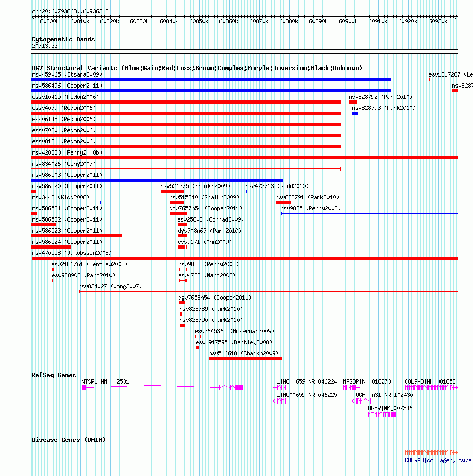This screenshot has height=476, width=473.
Task: Click the COL9A3|NM_001853 RefSeq gene label
Action: point(430,381)
